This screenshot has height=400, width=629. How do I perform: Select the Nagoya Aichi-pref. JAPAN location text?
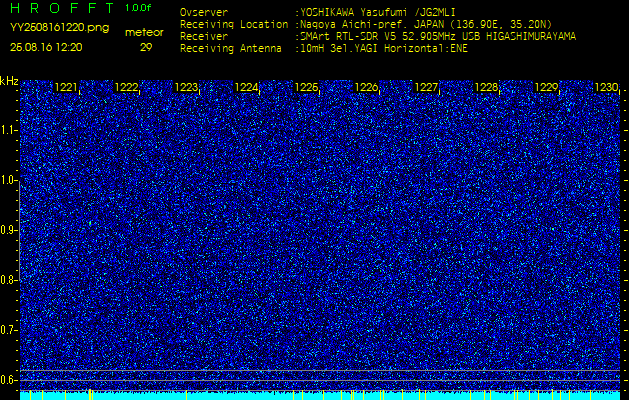426,24
